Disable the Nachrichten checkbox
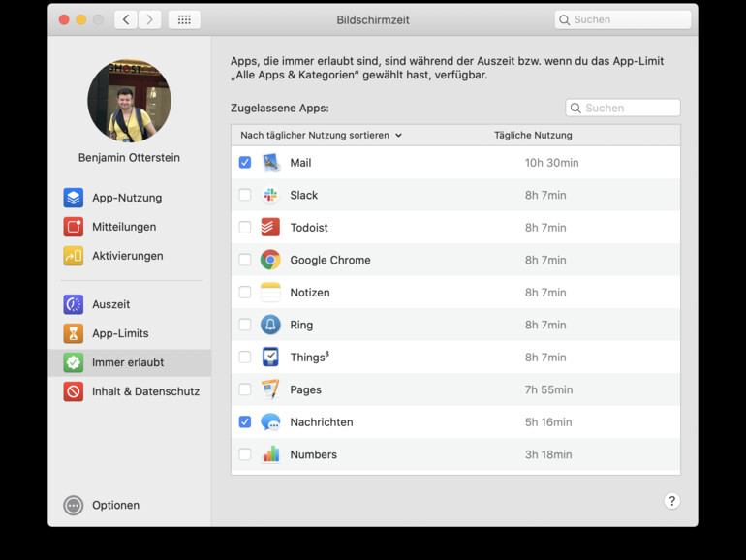Screen dimensions: 746x560 point(245,422)
